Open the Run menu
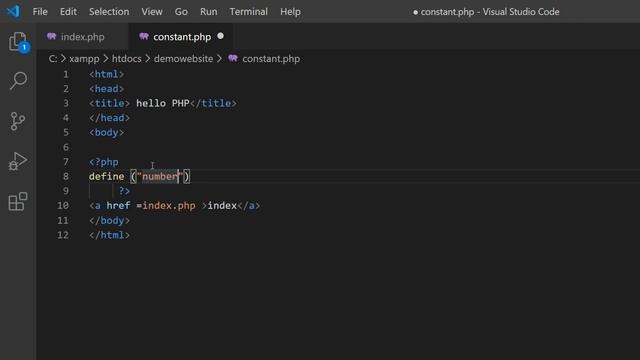The width and height of the screenshot is (640, 360). click(x=209, y=12)
